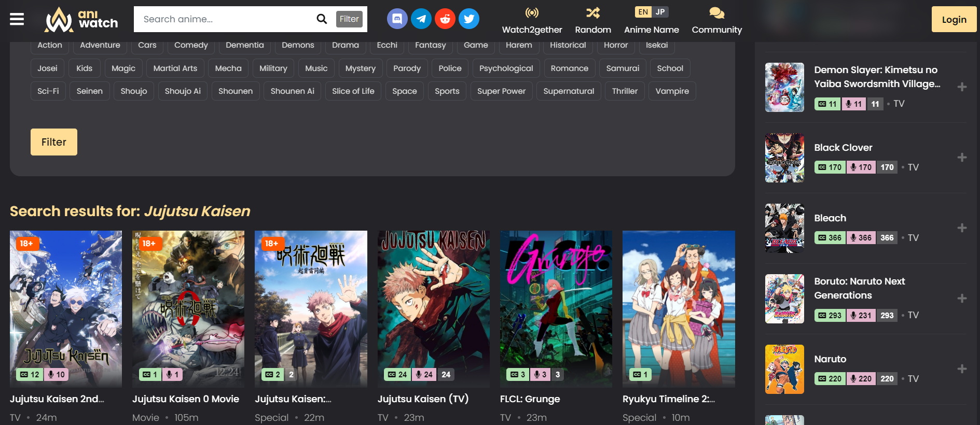Screen dimensions: 980x425
Task: Open the Telegram link icon
Action: pyautogui.click(x=421, y=19)
